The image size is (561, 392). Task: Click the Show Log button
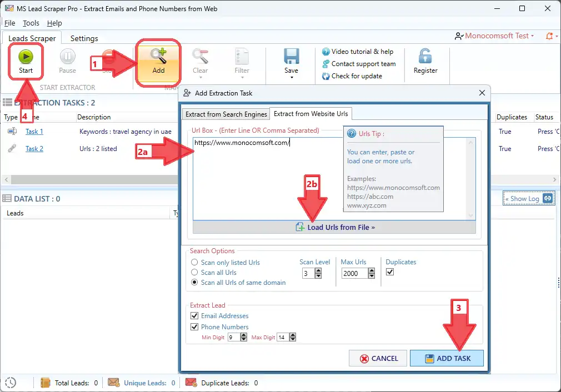[x=529, y=199]
